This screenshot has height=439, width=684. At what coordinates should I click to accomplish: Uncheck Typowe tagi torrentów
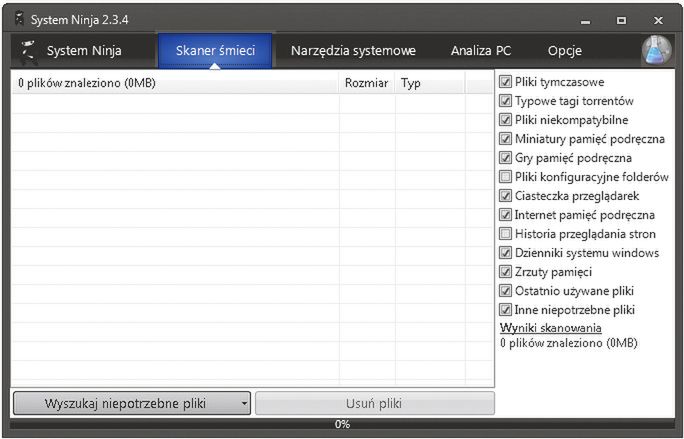click(x=505, y=101)
